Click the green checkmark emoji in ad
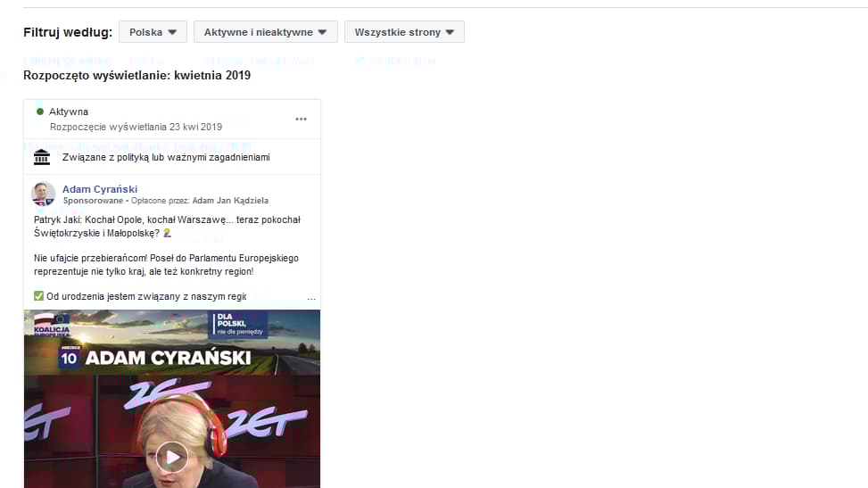868x488 pixels. (x=38, y=296)
